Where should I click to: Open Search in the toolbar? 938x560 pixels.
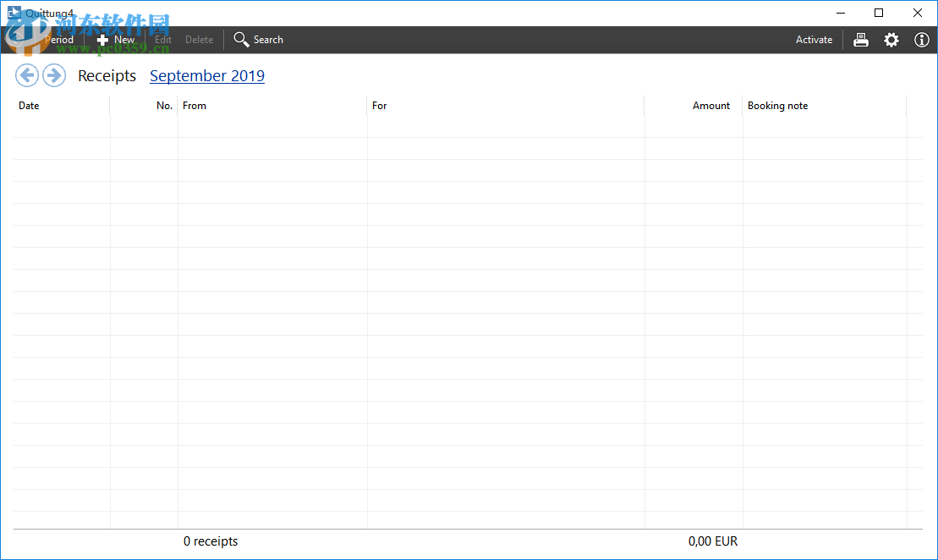(259, 40)
